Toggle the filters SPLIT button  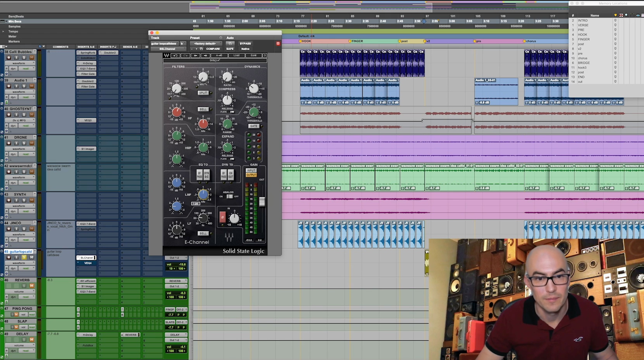click(203, 93)
